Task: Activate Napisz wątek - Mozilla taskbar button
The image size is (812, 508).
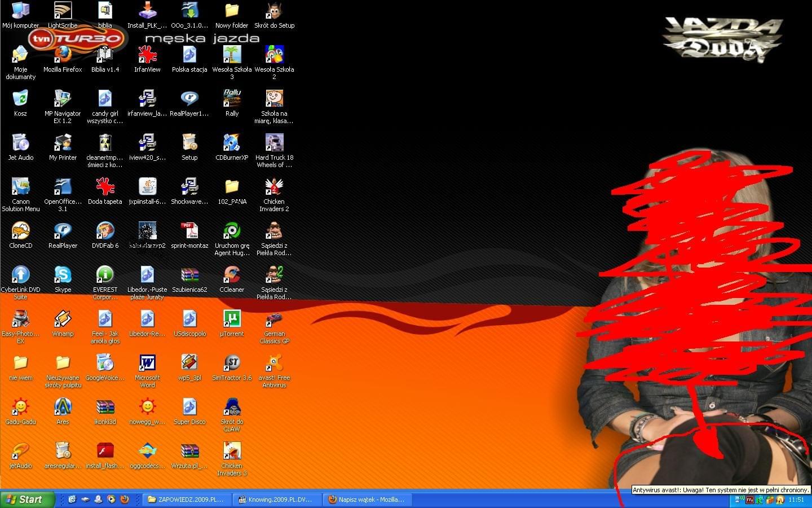Action: click(367, 500)
